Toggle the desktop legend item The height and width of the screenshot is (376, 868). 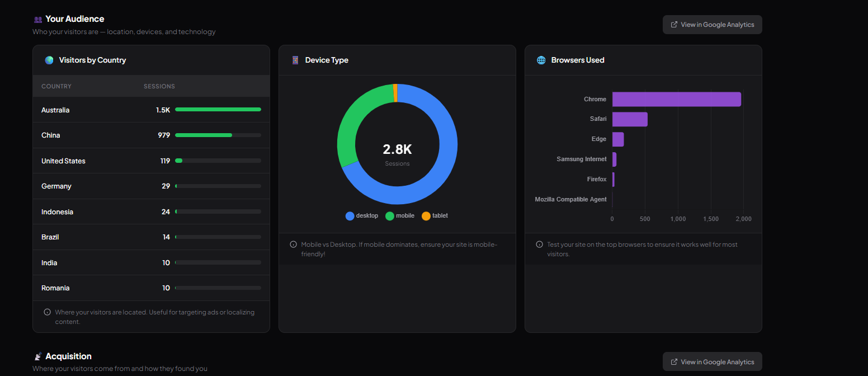362,216
